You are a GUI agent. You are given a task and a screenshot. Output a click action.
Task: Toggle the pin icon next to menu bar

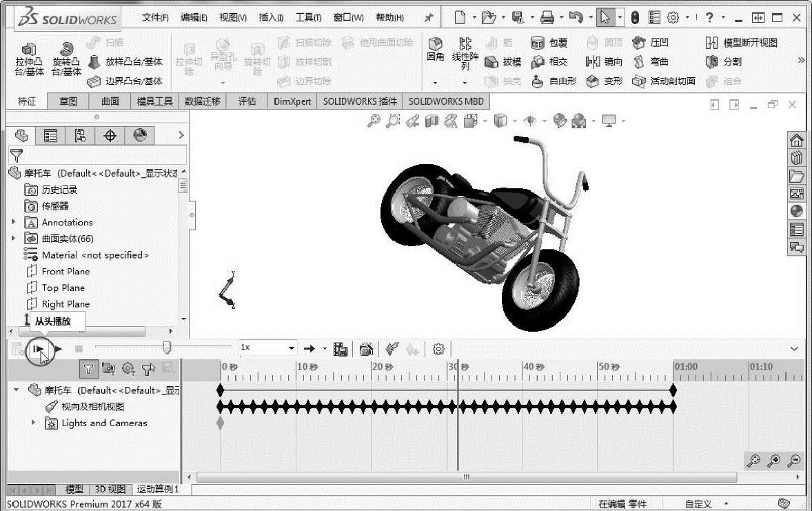(428, 18)
